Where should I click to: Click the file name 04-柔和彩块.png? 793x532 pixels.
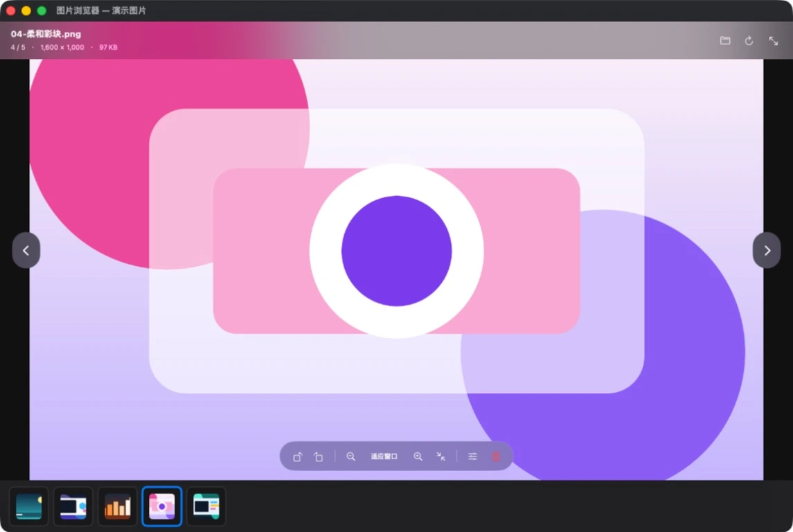[46, 35]
